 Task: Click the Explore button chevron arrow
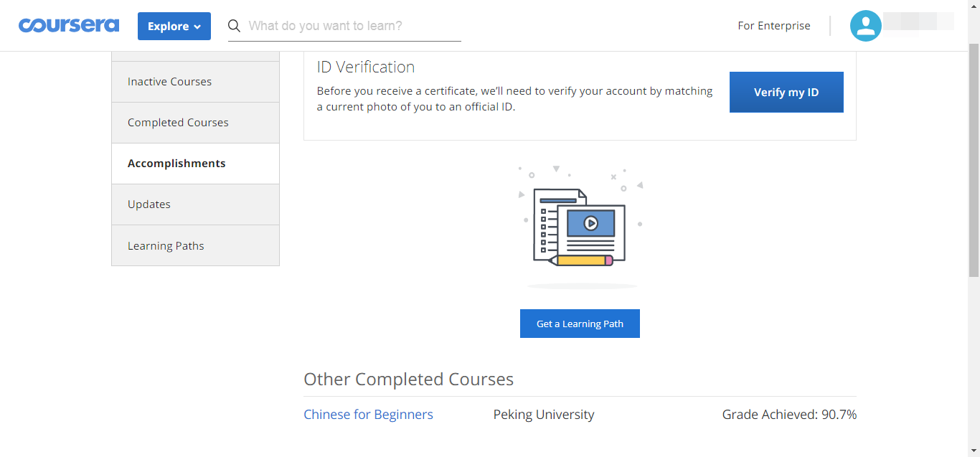coord(197,27)
